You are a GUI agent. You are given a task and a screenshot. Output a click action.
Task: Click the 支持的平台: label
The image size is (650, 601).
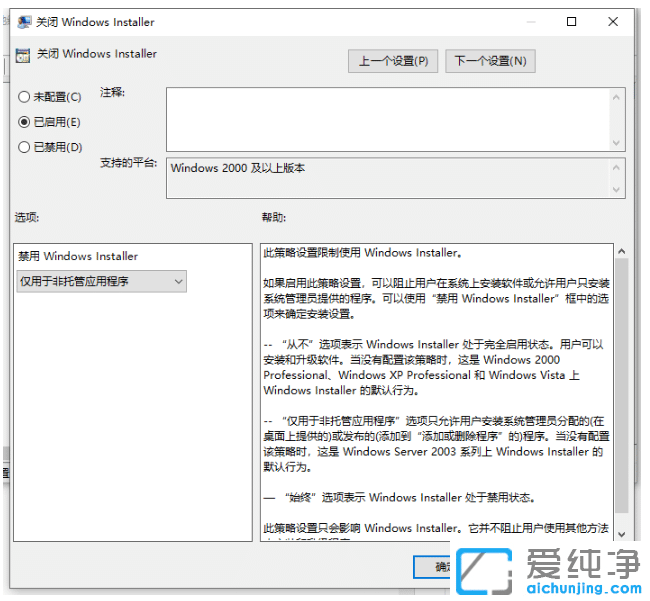point(129,163)
